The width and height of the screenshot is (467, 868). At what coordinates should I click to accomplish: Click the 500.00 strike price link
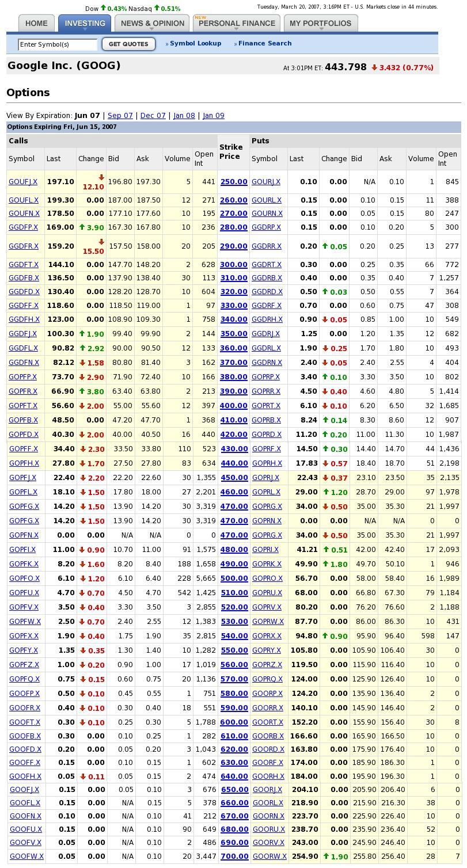coord(234,578)
